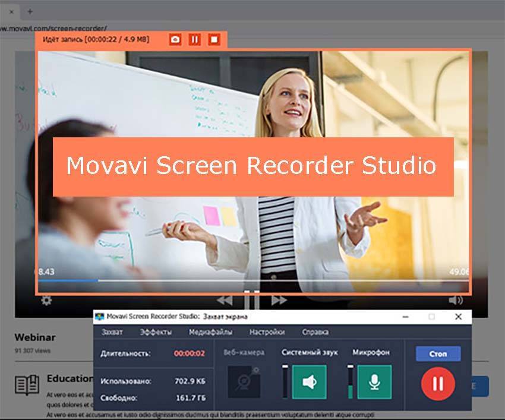Close the current browser tab
Screen dimensions: 505x420
coord(12,12)
